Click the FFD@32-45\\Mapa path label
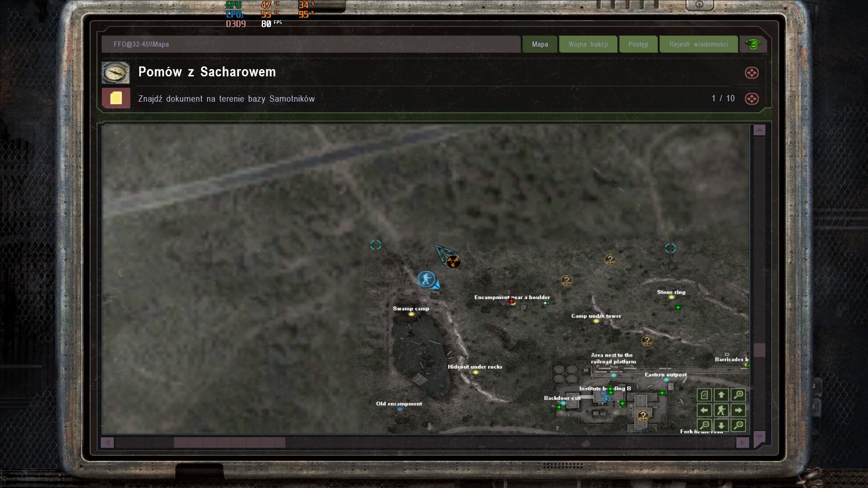Screen dimensions: 868x488 pos(141,44)
